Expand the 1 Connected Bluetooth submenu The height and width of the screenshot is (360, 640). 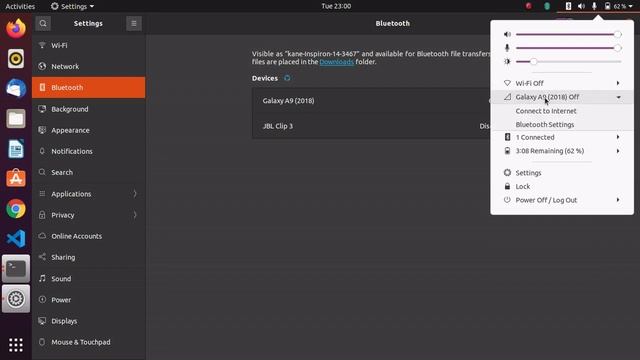tap(562, 137)
